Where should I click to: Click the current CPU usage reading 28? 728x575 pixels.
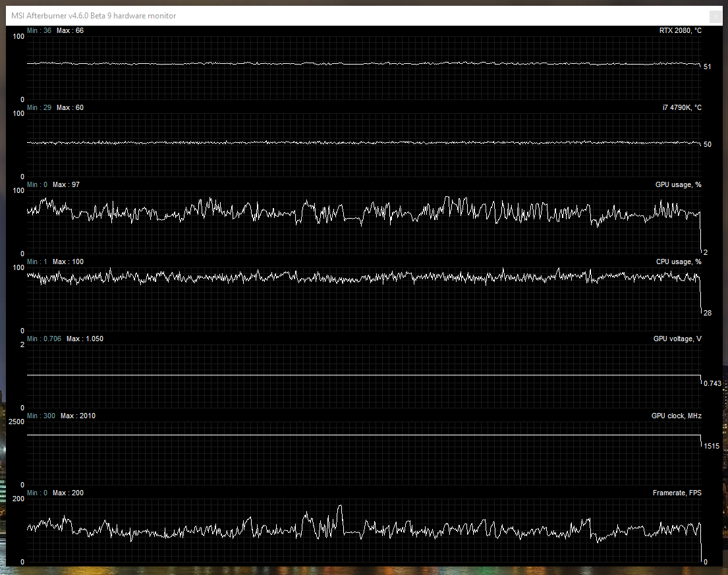pyautogui.click(x=707, y=313)
